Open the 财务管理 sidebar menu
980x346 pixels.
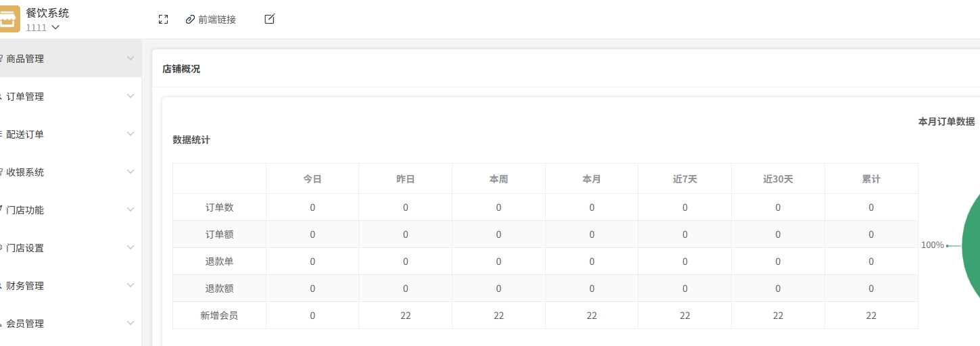[25, 286]
